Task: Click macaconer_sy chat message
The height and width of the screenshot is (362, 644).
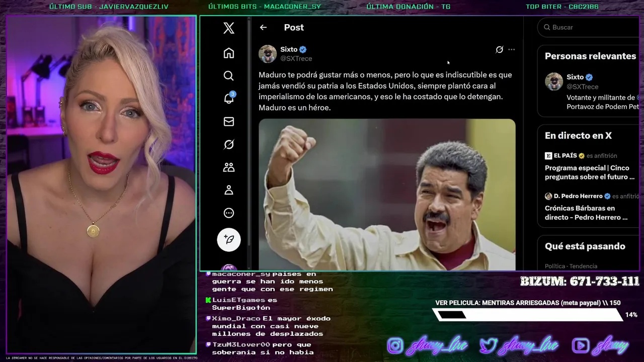Action: click(269, 282)
